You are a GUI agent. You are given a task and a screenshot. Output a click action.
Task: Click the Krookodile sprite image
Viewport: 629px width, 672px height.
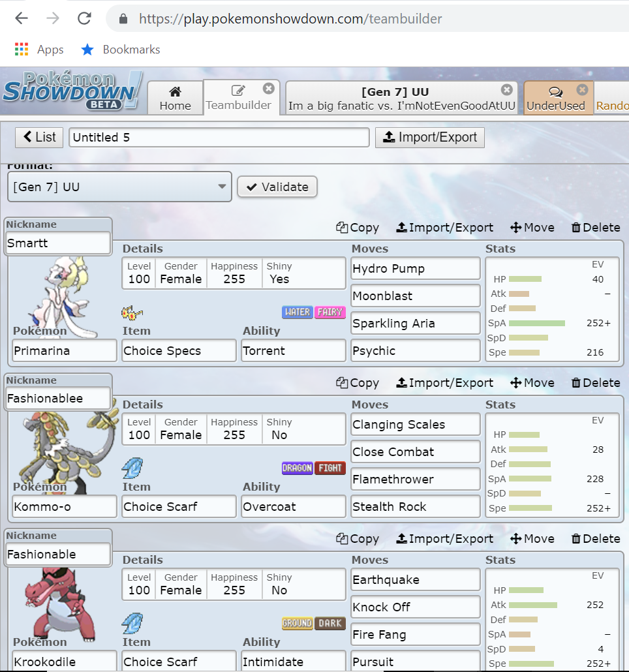click(60, 605)
